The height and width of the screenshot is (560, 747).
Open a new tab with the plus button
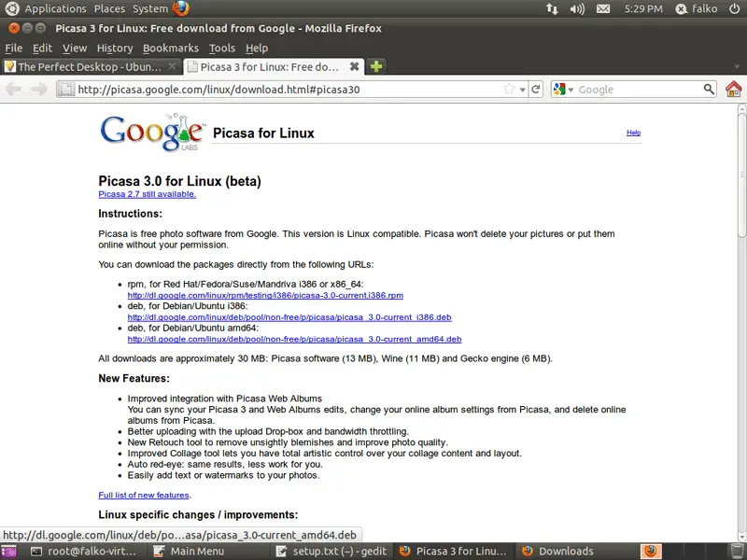[x=376, y=66]
